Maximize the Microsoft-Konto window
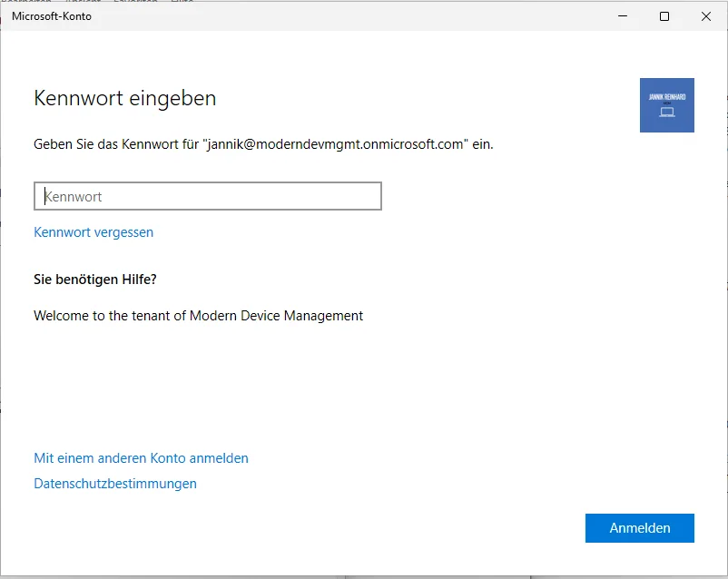The image size is (728, 579). point(664,16)
